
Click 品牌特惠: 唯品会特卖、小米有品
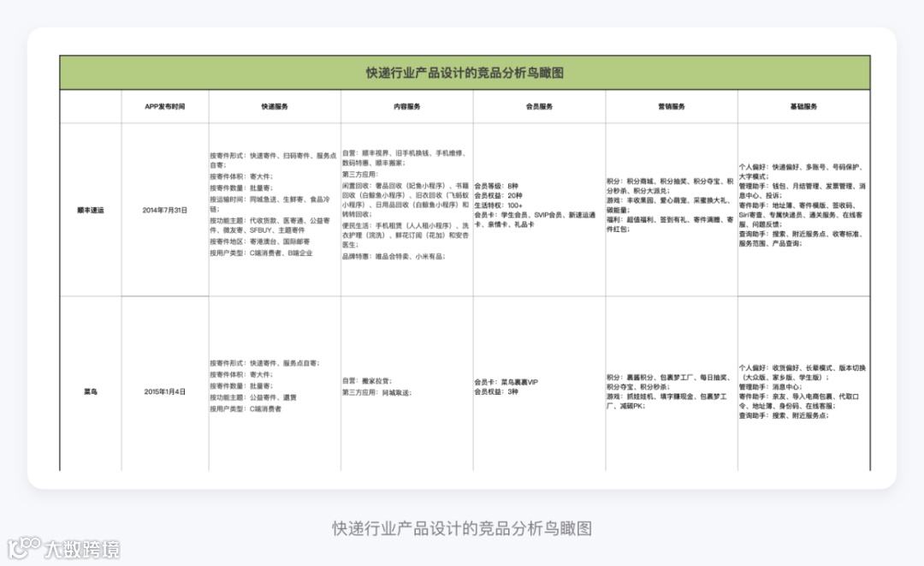(394, 257)
